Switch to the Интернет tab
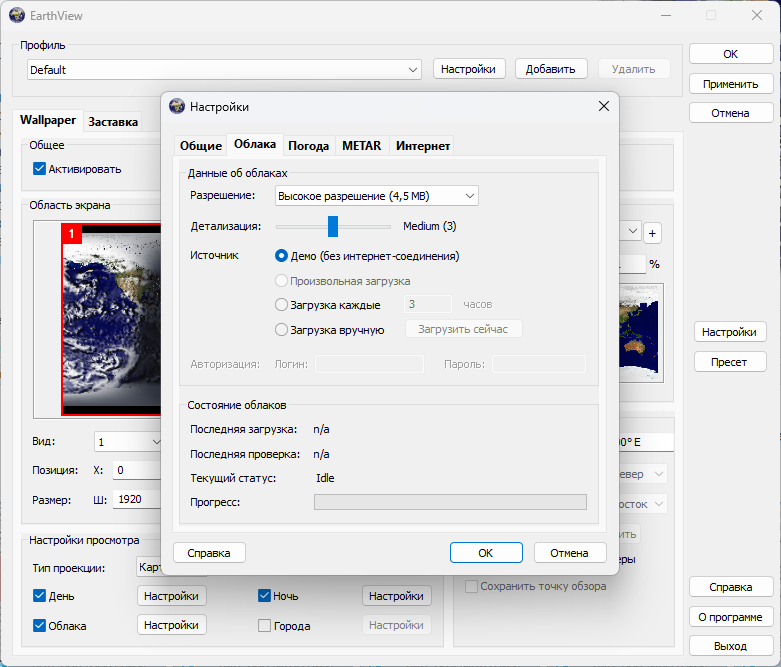Image resolution: width=781 pixels, height=667 pixels. [422, 146]
